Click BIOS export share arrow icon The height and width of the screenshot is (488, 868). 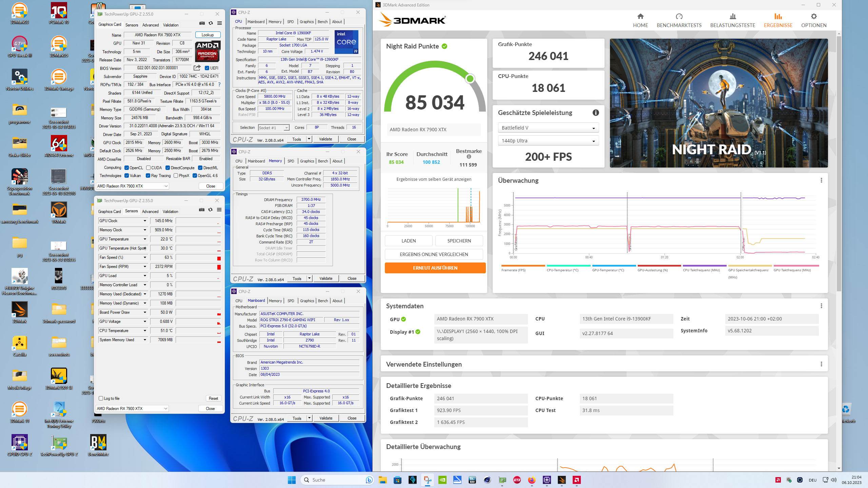(197, 68)
